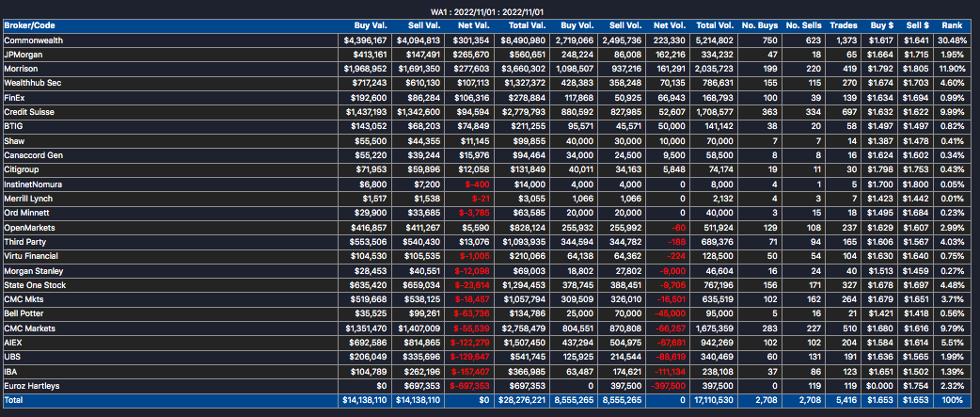The height and width of the screenshot is (417, 980).
Task: Click the Trades column header
Action: click(x=844, y=25)
